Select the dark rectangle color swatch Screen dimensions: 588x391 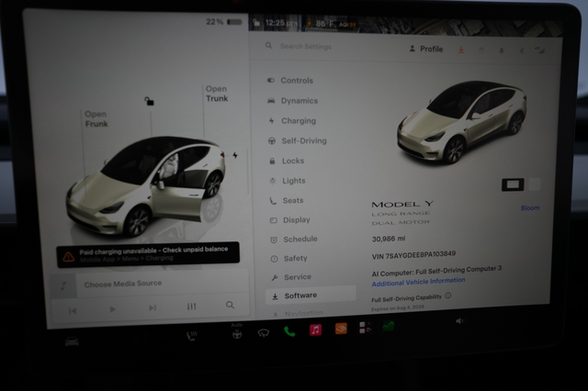(x=513, y=184)
